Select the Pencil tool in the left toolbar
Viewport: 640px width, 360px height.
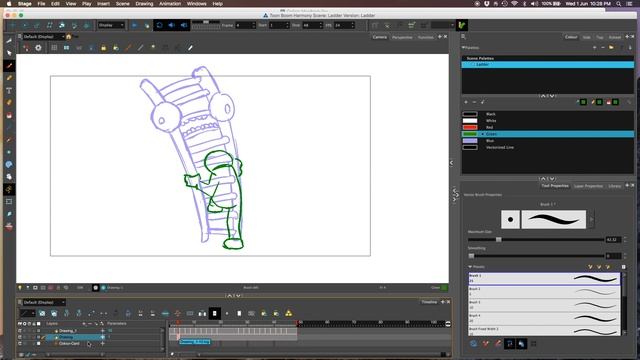9,78
